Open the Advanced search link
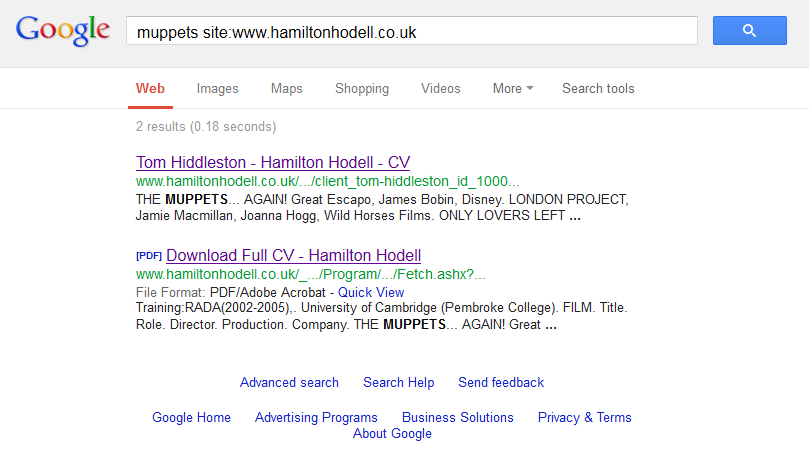The image size is (809, 476). (x=289, y=382)
